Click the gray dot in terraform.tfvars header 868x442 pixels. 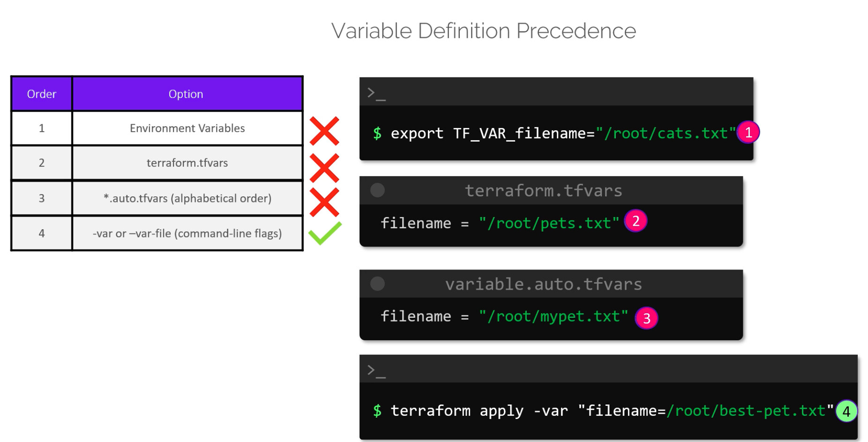point(377,190)
